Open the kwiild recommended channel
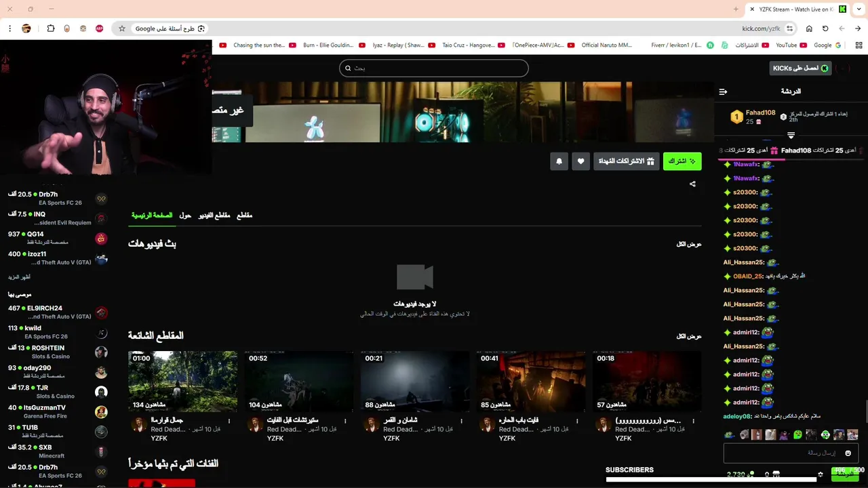868x488 pixels. pos(58,332)
